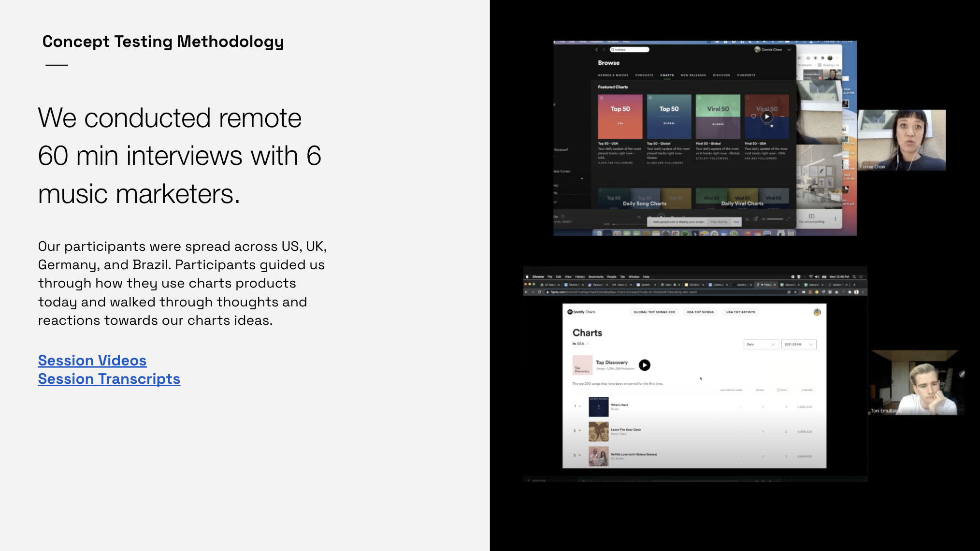Click the Peak column help icon

pyautogui.click(x=778, y=390)
